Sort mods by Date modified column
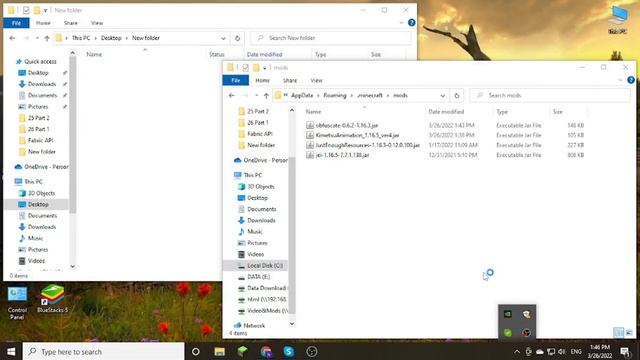The width and height of the screenshot is (640, 360). pos(446,112)
